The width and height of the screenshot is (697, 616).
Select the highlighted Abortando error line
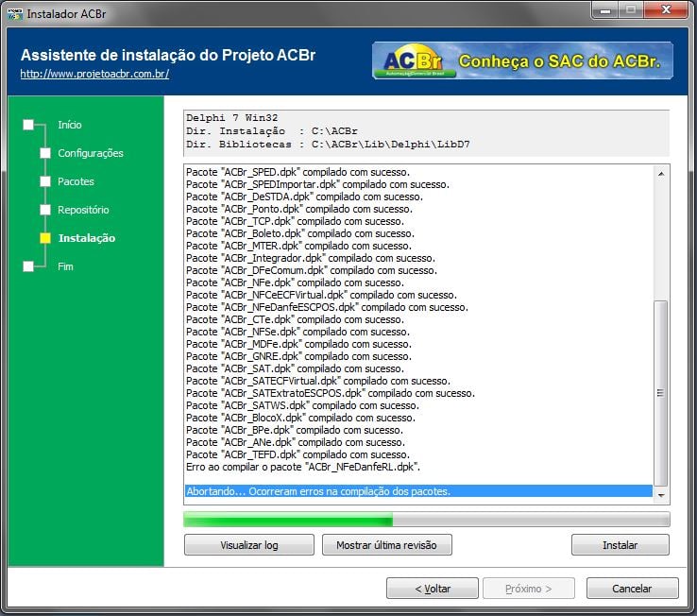(418, 491)
